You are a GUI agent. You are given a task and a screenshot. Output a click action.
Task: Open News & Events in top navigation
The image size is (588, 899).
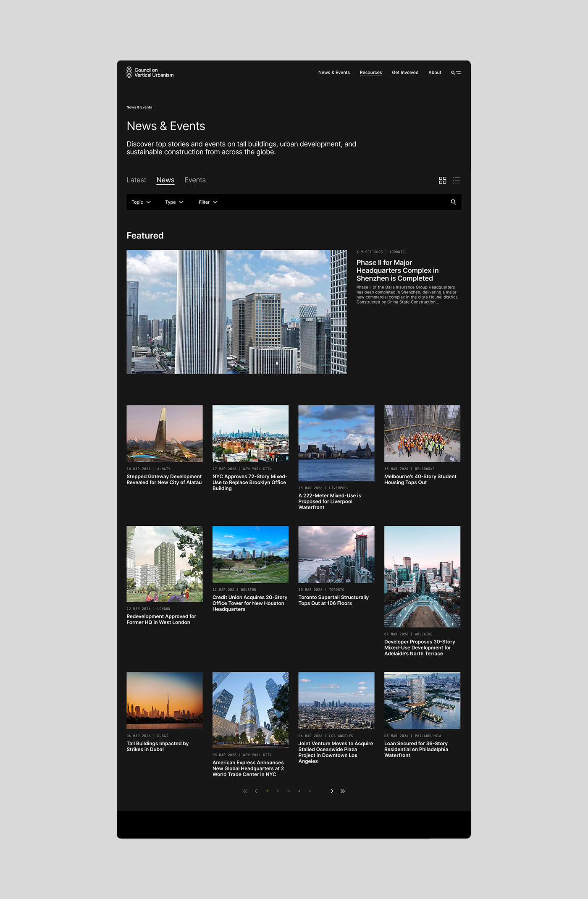[334, 73]
